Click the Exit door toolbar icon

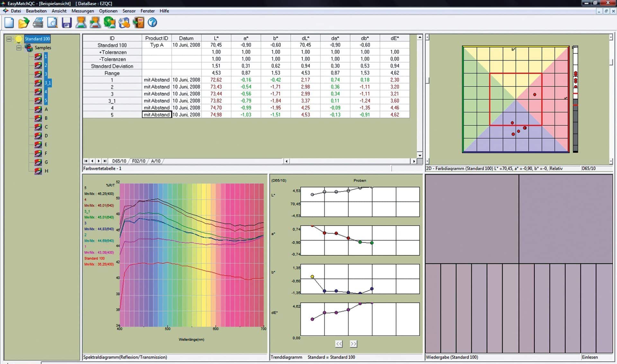(x=139, y=22)
